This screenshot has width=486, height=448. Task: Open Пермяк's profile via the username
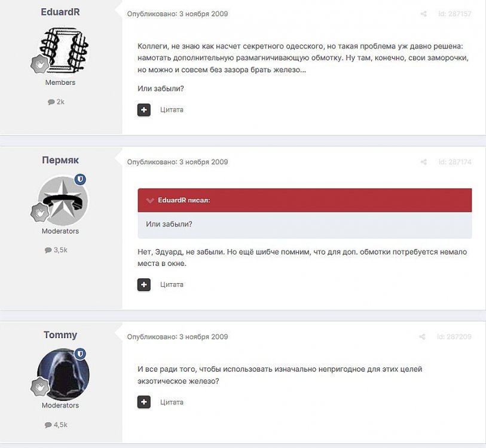[x=60, y=160]
